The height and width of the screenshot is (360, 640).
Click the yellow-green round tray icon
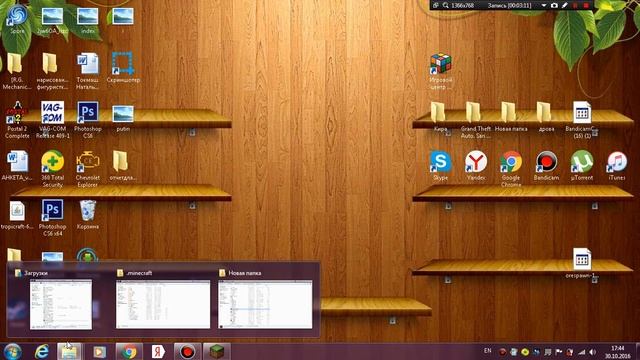point(525,352)
